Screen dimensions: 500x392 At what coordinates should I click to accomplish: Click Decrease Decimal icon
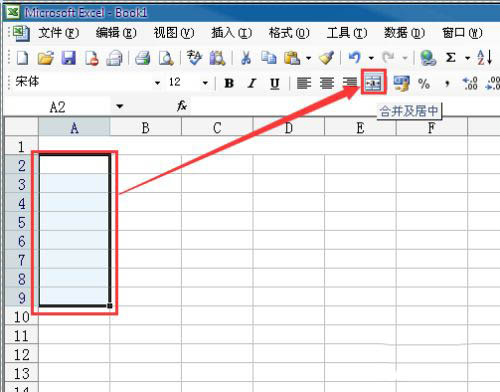click(493, 83)
